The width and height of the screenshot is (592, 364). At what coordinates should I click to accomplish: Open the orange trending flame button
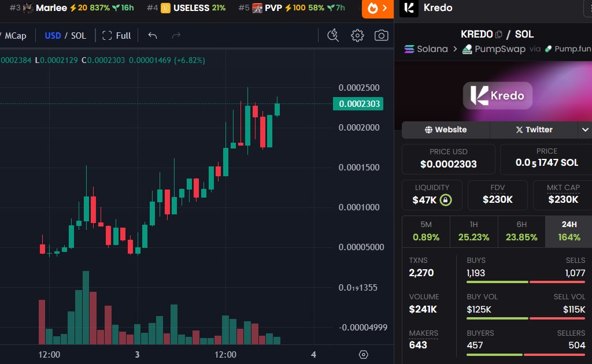(377, 8)
